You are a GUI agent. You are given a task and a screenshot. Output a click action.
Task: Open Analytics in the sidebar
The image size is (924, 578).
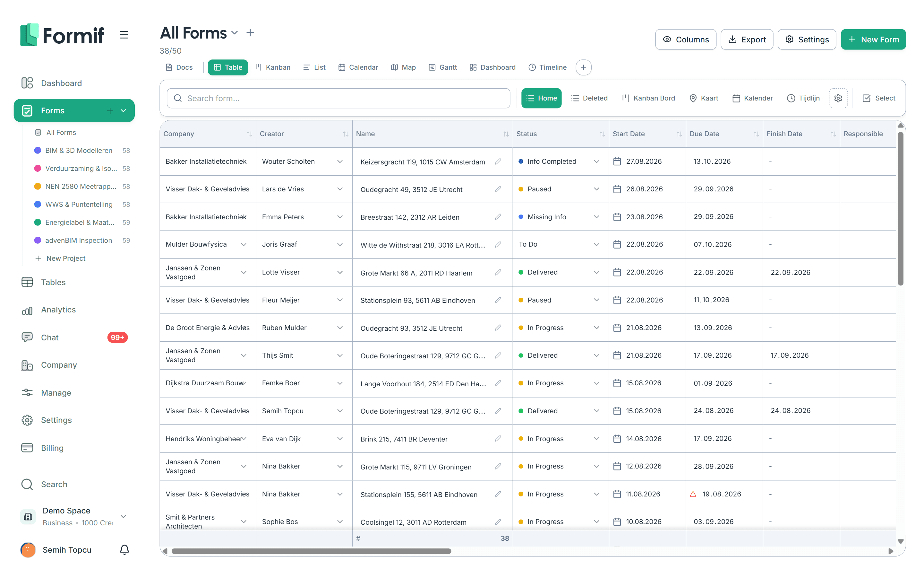click(x=74, y=310)
